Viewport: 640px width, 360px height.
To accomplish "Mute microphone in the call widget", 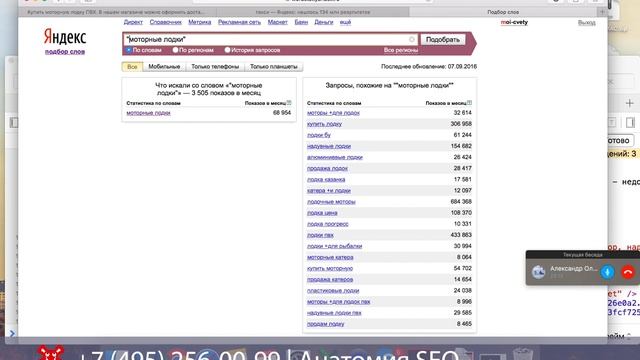I will click(607, 272).
